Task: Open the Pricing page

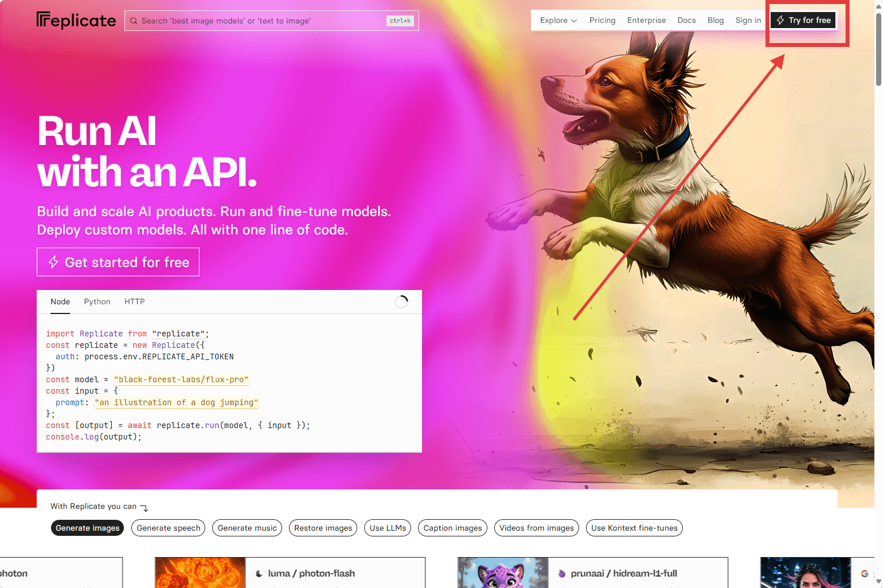Action: pyautogui.click(x=603, y=20)
